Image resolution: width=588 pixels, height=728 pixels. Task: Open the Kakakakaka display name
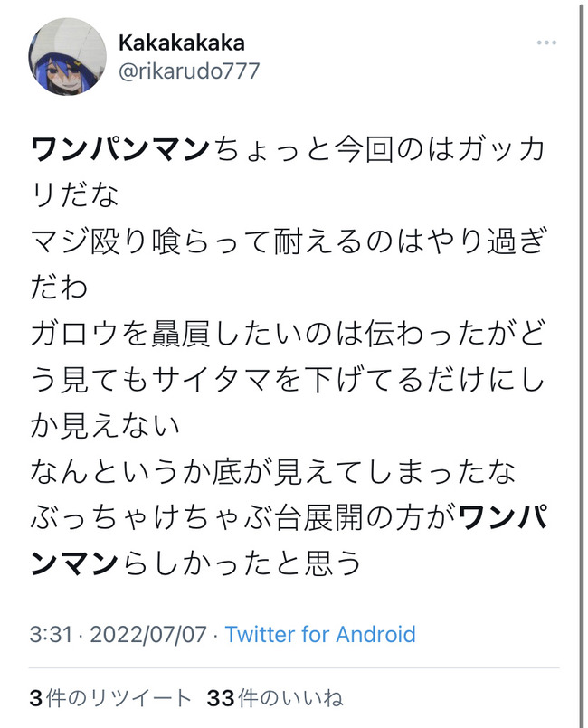point(182,43)
